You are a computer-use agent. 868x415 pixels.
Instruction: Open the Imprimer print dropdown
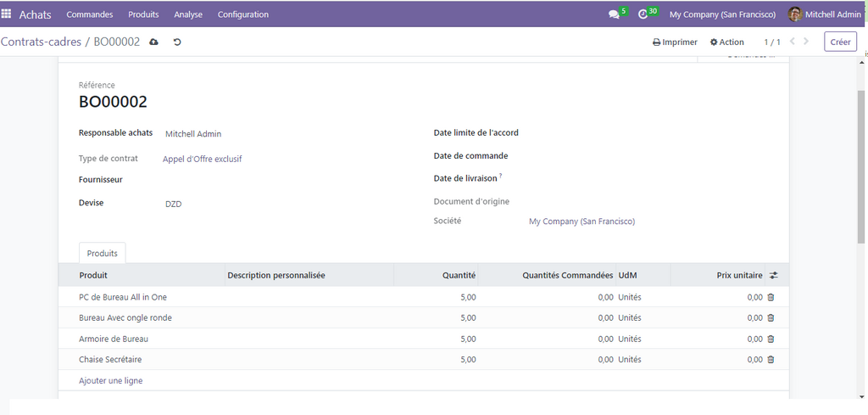675,42
